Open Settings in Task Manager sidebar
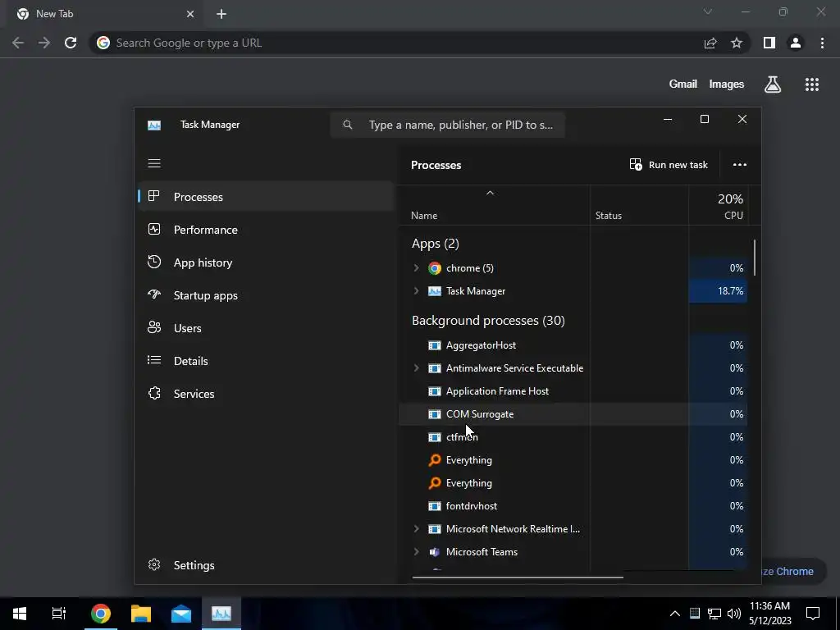 [267, 565]
